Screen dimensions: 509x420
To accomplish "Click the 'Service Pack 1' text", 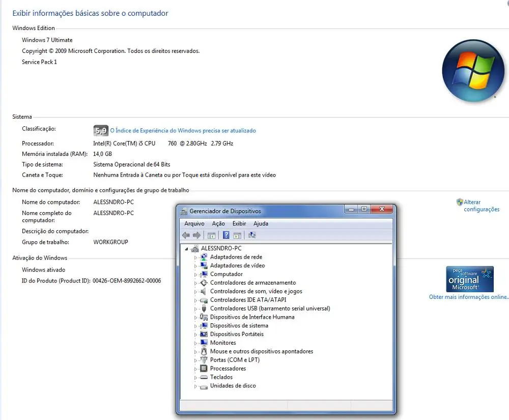I will pyautogui.click(x=39, y=62).
